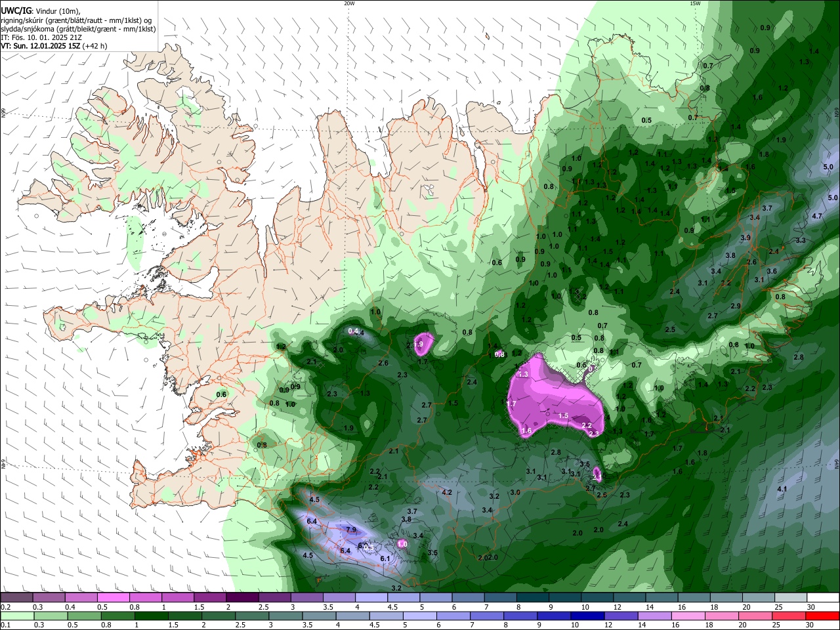This screenshot has height=630, width=840.
Task: Select dark purple upper swatch at 2
Action: [242, 597]
